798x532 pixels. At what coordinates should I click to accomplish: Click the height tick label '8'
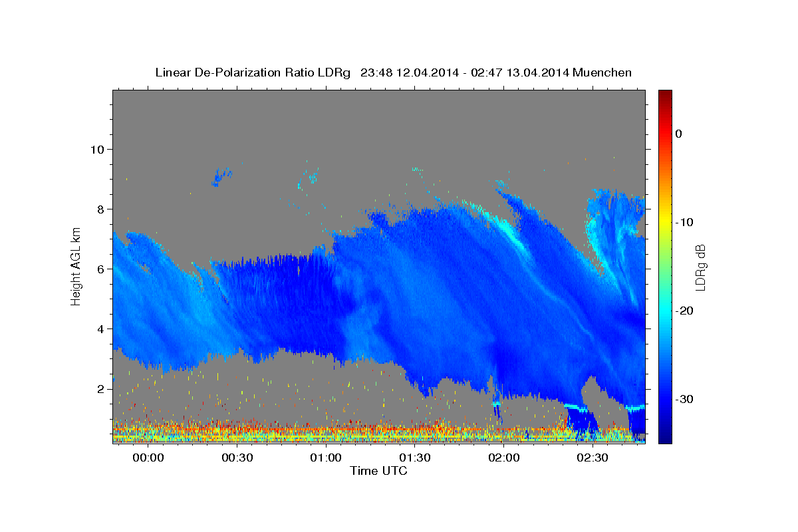100,209
